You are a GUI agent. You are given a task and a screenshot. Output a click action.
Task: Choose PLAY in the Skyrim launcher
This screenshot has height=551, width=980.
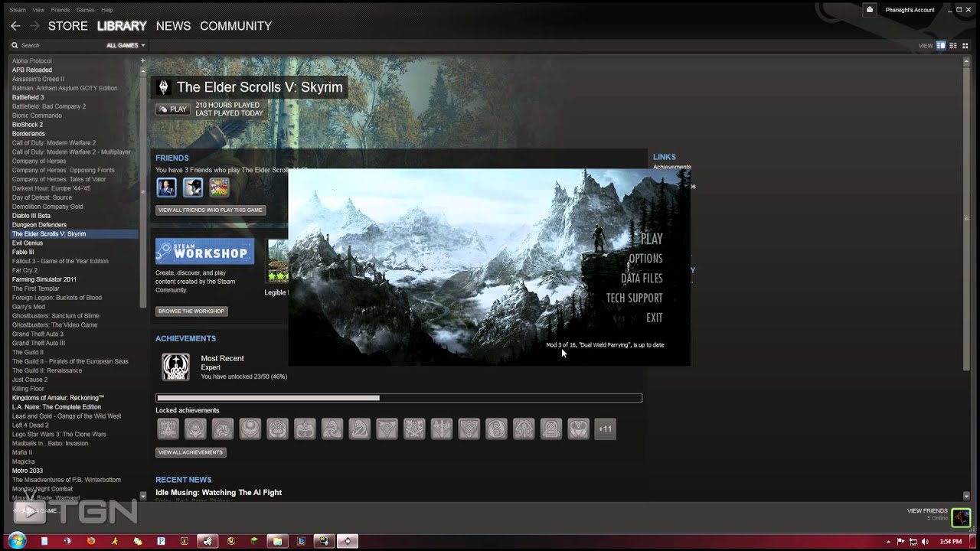click(x=652, y=239)
